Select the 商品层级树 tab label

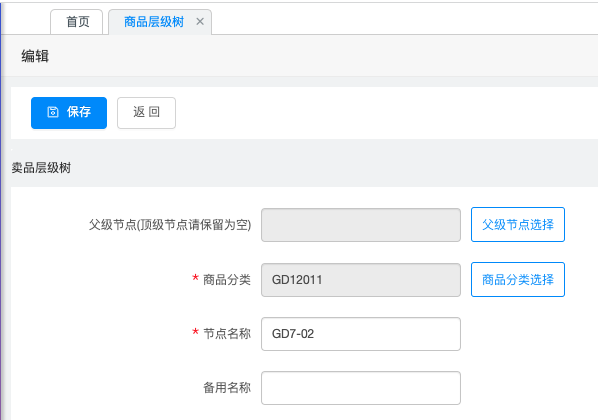pyautogui.click(x=154, y=22)
